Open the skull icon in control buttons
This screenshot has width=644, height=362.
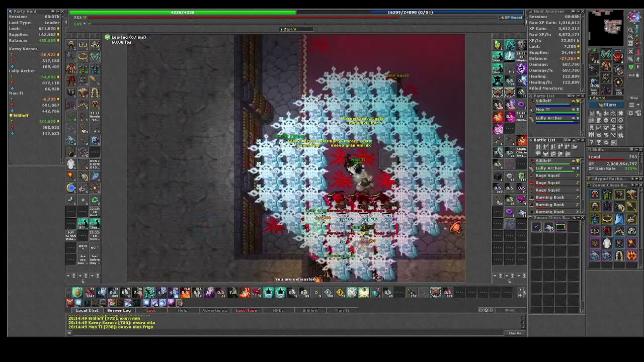[x=606, y=120]
